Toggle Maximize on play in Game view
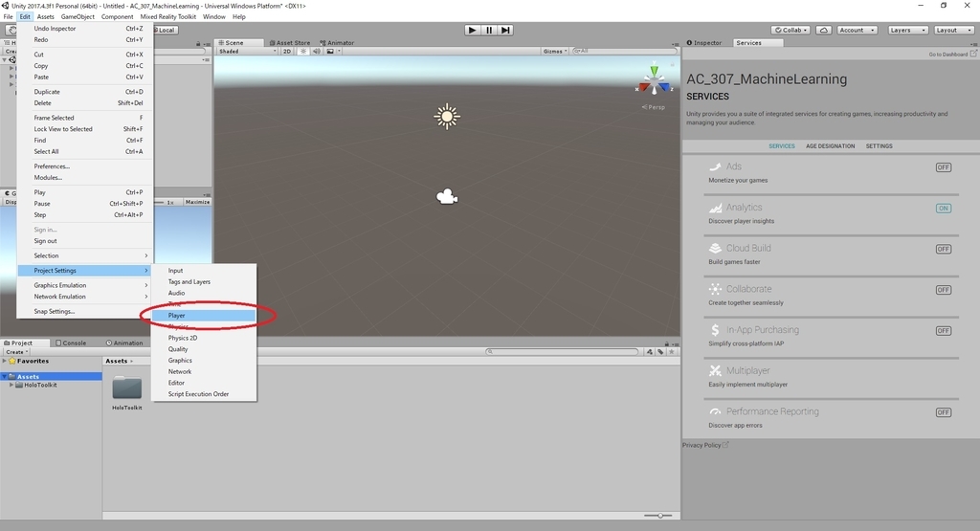980x531 pixels. 197,202
